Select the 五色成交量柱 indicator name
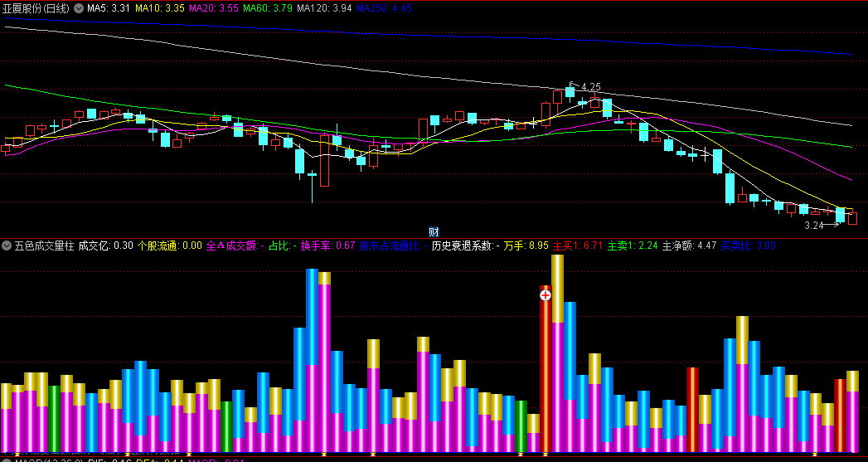This screenshot has width=868, height=462. (44, 246)
